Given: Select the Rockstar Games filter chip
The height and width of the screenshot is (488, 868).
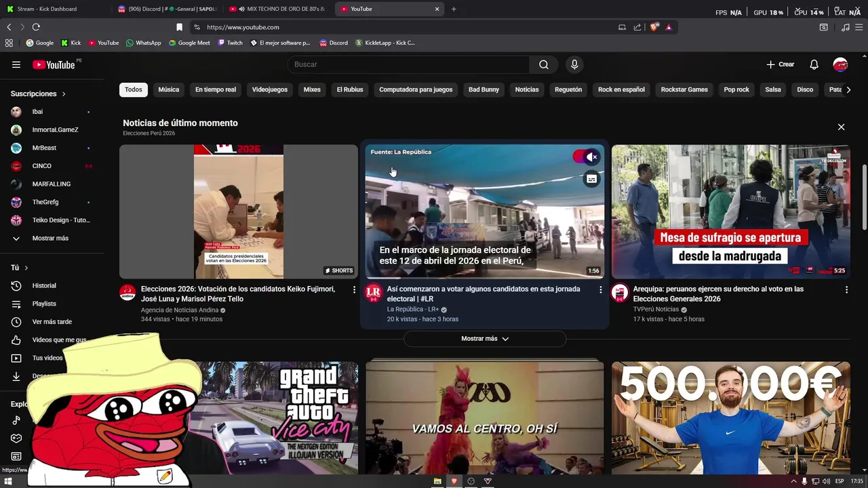Looking at the screenshot, I should point(684,89).
